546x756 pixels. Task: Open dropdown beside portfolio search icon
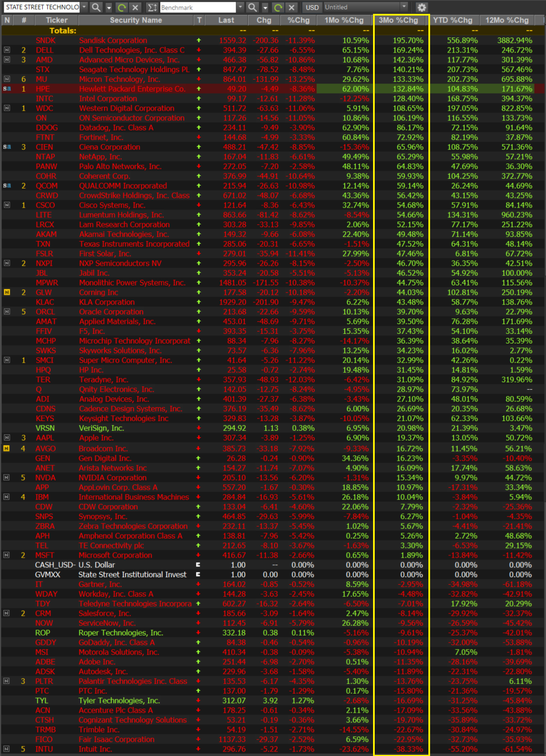[109, 7]
